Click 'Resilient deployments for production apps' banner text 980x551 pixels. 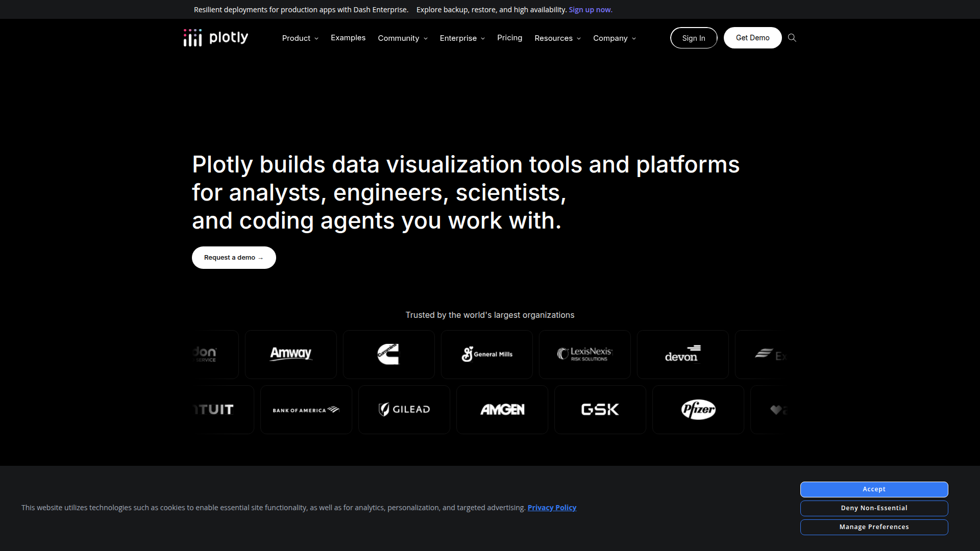click(301, 10)
